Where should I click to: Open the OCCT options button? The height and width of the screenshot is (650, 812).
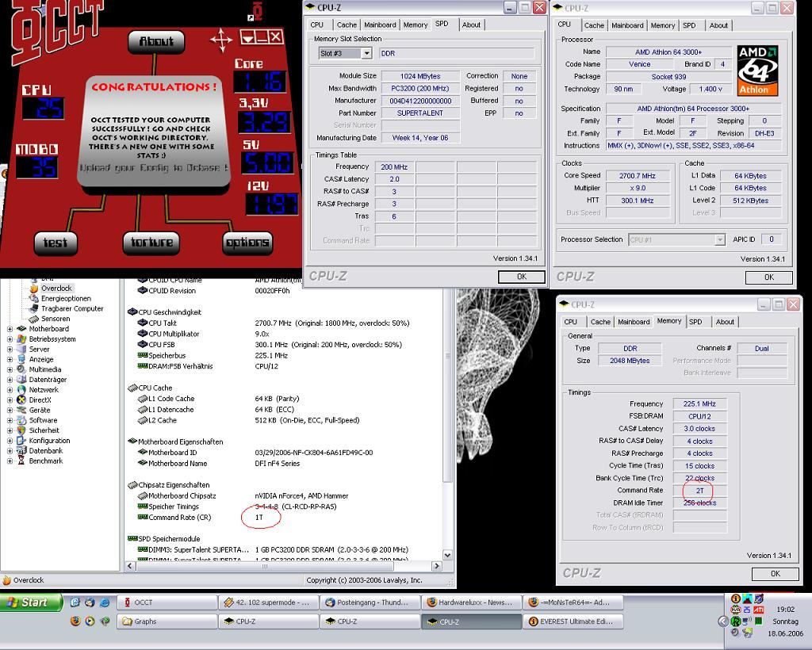coord(247,243)
